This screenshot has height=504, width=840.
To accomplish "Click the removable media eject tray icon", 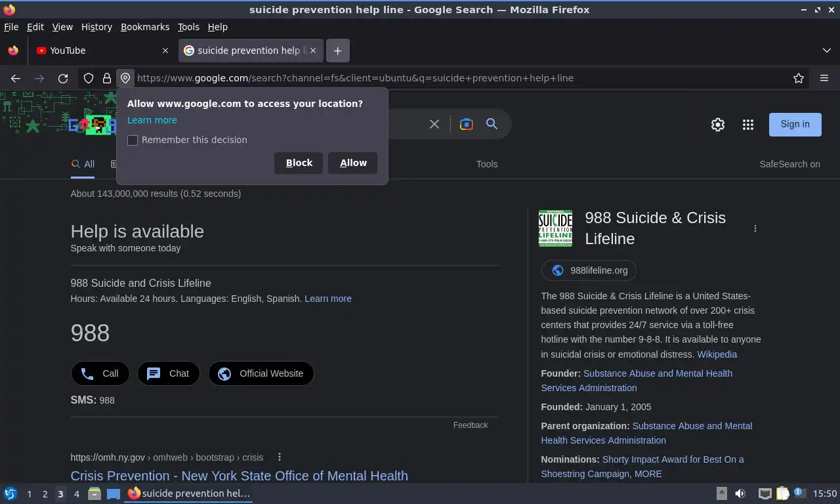I will pyautogui.click(x=721, y=493).
